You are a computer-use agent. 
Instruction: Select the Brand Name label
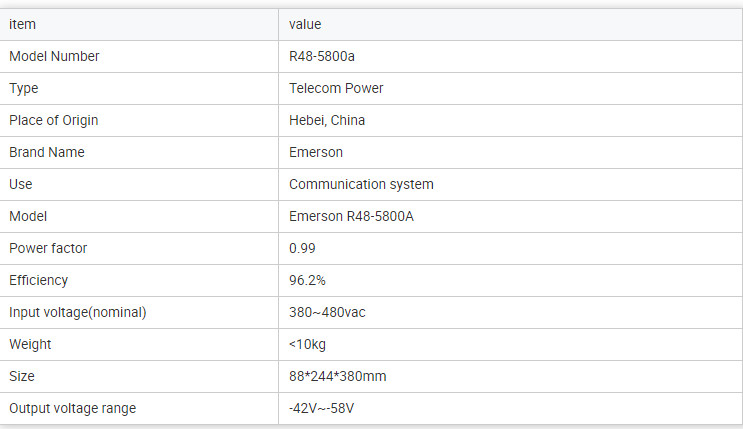tap(47, 152)
